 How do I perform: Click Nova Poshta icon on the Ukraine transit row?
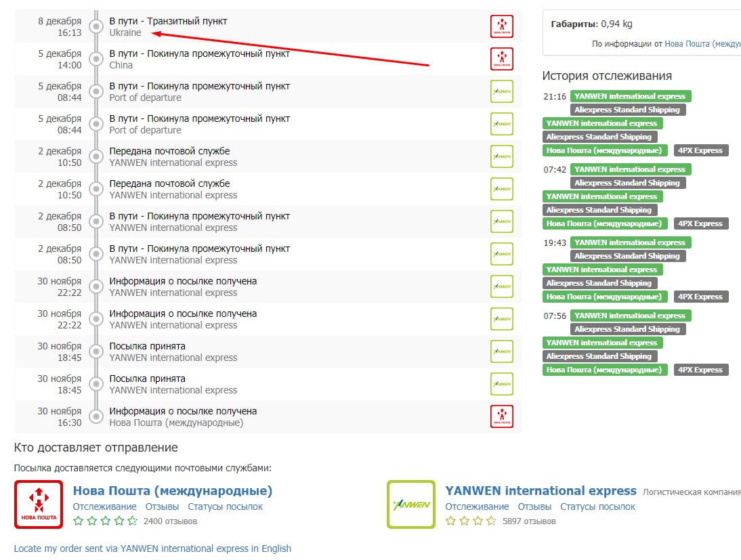(501, 26)
